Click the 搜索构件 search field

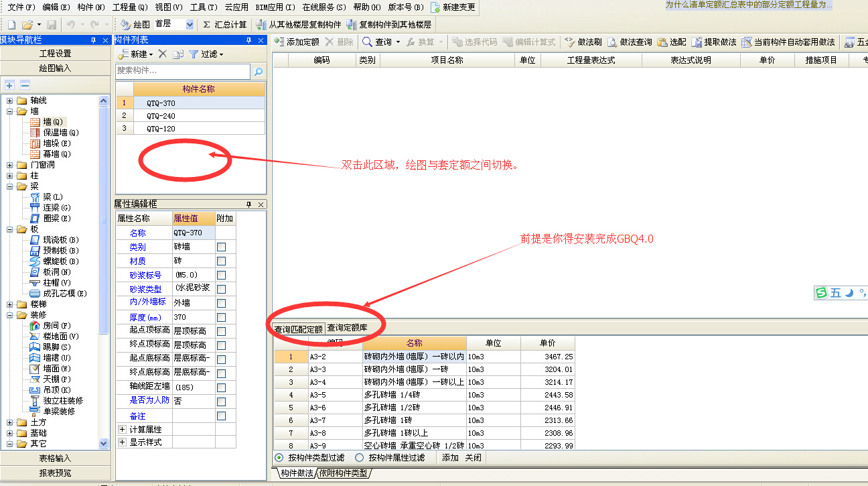tap(183, 71)
